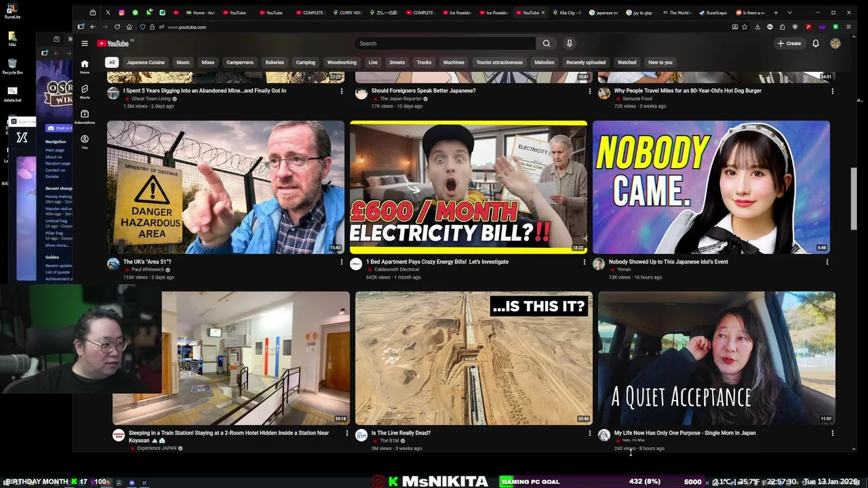
Task: Open Cablesmith Electrical channel avatar
Action: click(356, 264)
